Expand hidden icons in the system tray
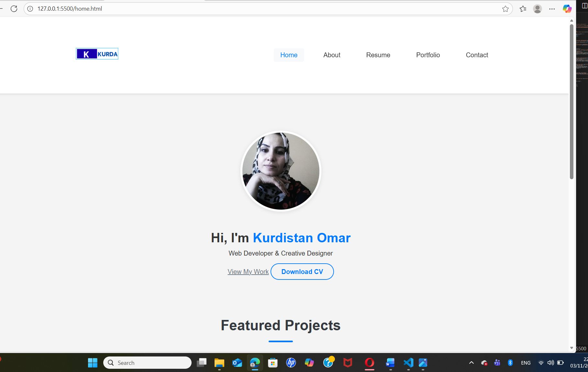 click(472, 363)
